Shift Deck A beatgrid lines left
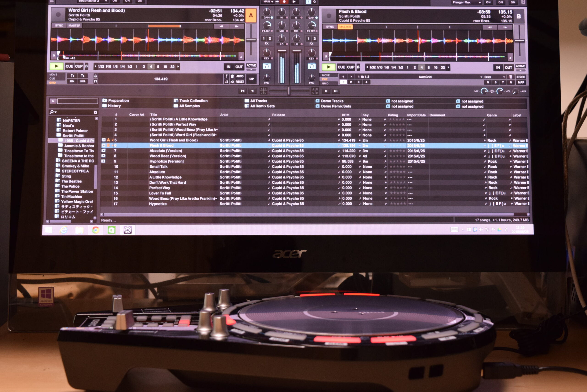Viewport: 587px width, 392px height. pos(72,81)
